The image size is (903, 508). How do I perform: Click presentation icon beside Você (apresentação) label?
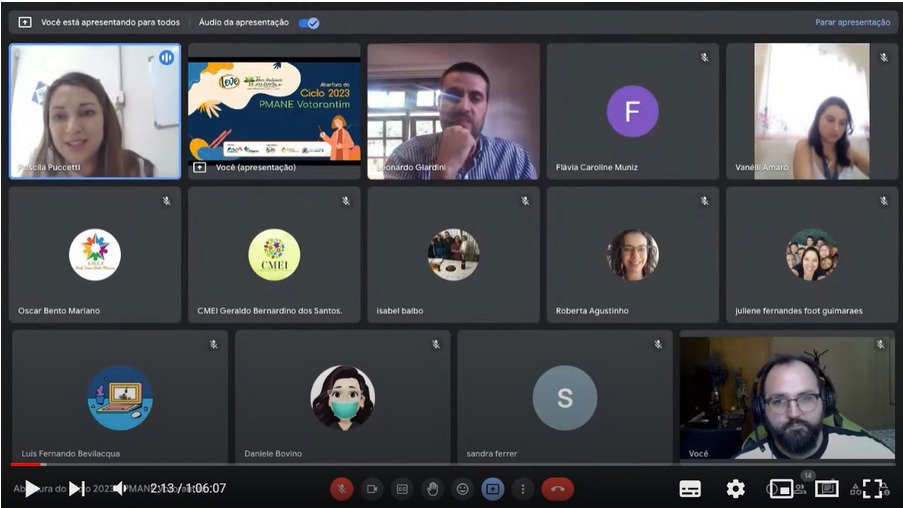click(199, 168)
